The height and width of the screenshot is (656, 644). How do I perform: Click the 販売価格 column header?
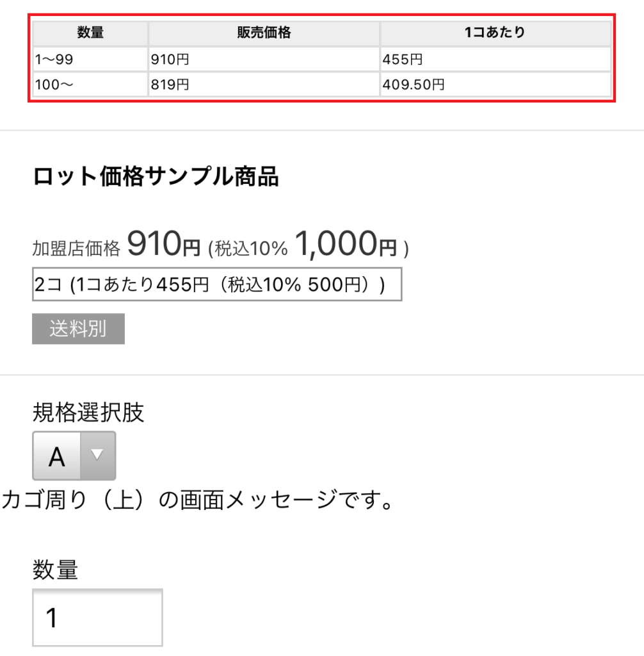point(264,33)
